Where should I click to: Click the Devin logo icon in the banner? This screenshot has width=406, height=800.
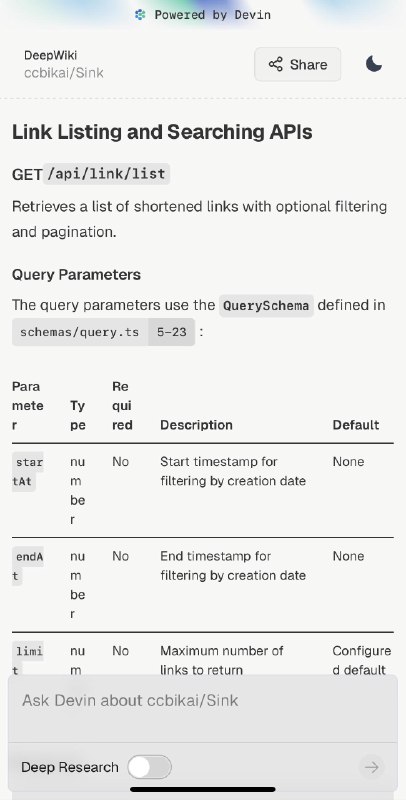[140, 15]
